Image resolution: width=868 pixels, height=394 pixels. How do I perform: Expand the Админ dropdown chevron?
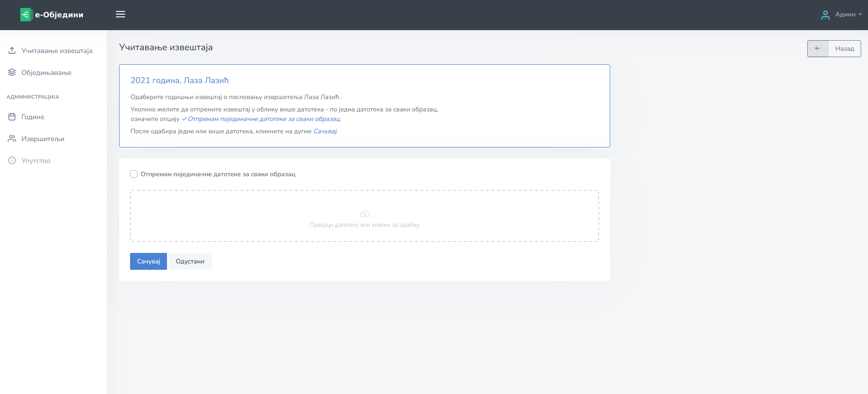[860, 14]
